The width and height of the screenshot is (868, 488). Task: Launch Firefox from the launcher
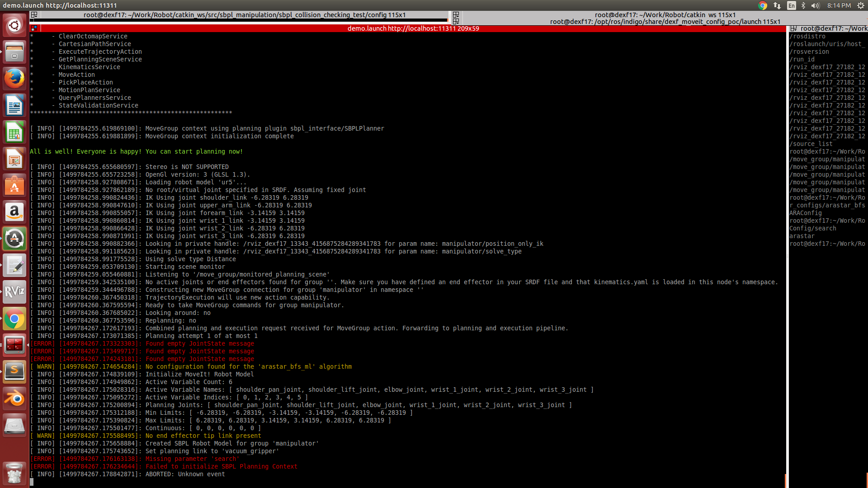[x=15, y=78]
